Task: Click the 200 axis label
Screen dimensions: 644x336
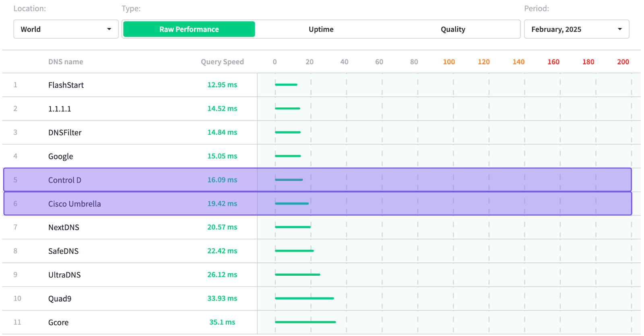Action: point(623,62)
